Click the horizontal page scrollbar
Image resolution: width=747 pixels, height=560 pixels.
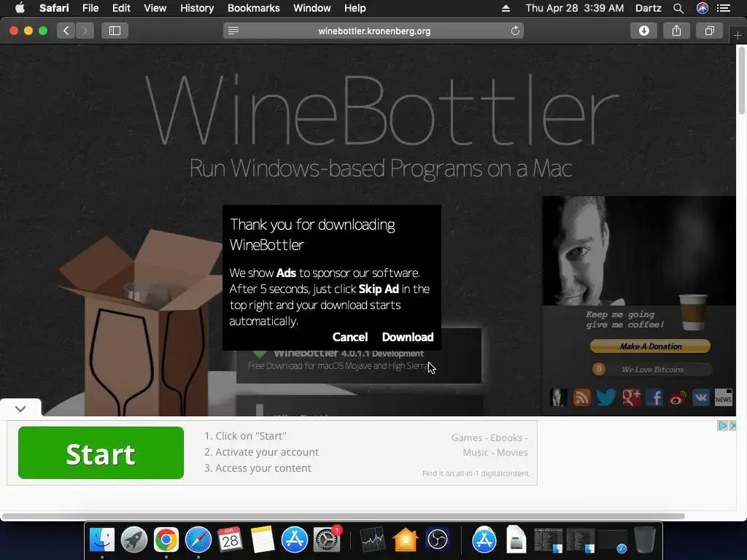pyautogui.click(x=343, y=516)
